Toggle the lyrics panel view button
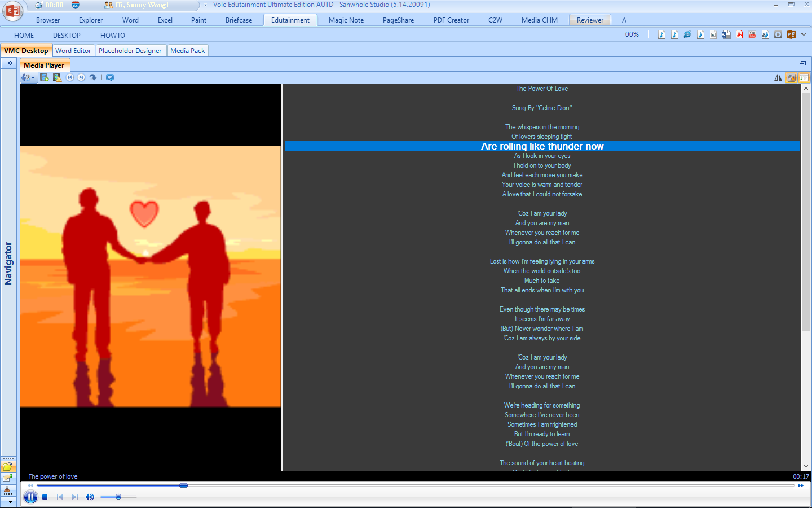 (804, 78)
